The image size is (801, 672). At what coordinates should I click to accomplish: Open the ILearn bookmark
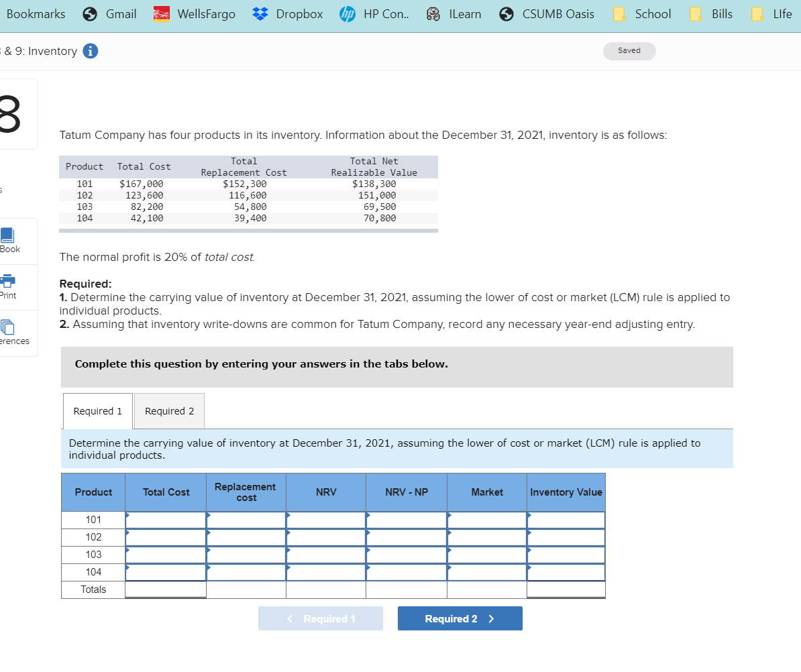[x=453, y=13]
